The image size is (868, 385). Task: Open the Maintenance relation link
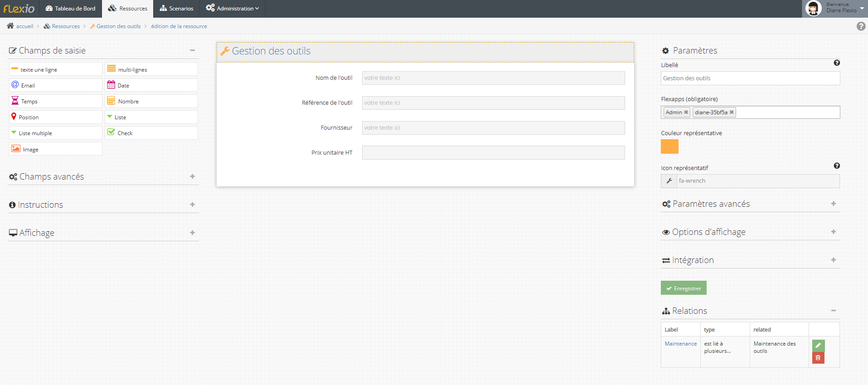[x=680, y=344]
